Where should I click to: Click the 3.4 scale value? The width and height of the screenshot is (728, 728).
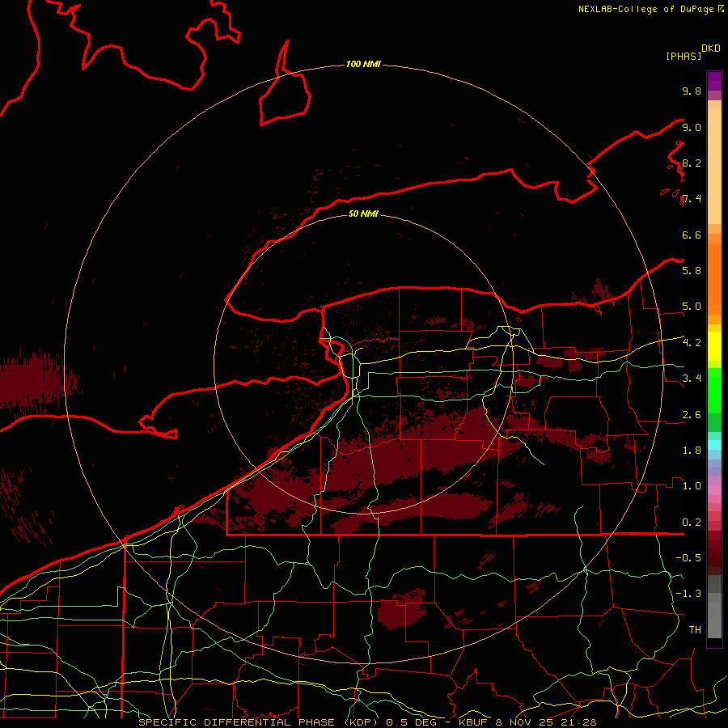point(692,379)
